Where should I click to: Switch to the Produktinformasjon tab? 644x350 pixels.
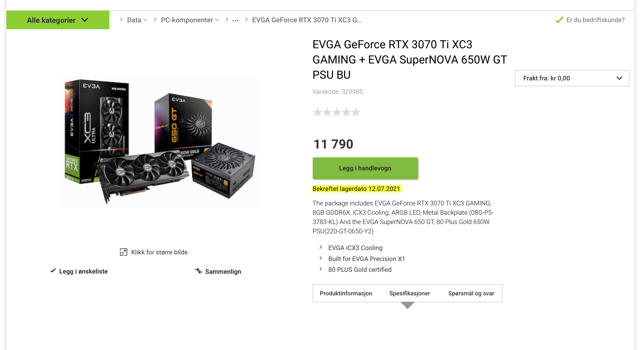point(346,293)
